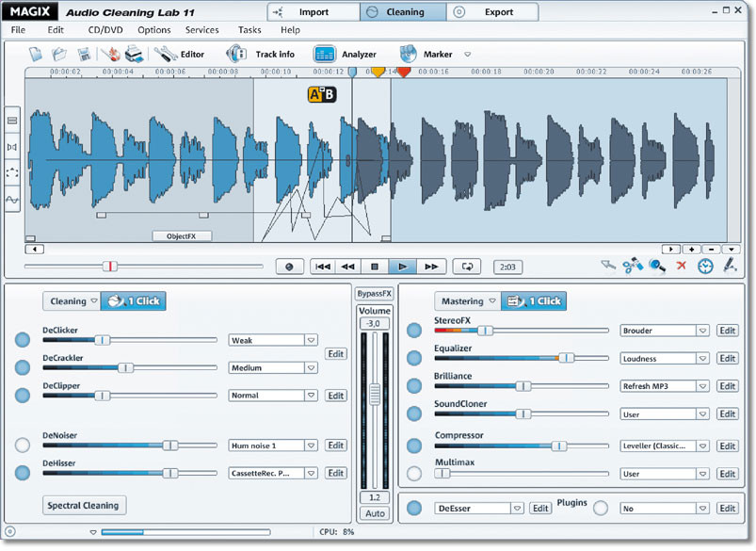756x551 pixels.
Task: Select the arrow mouse tool
Action: point(608,266)
